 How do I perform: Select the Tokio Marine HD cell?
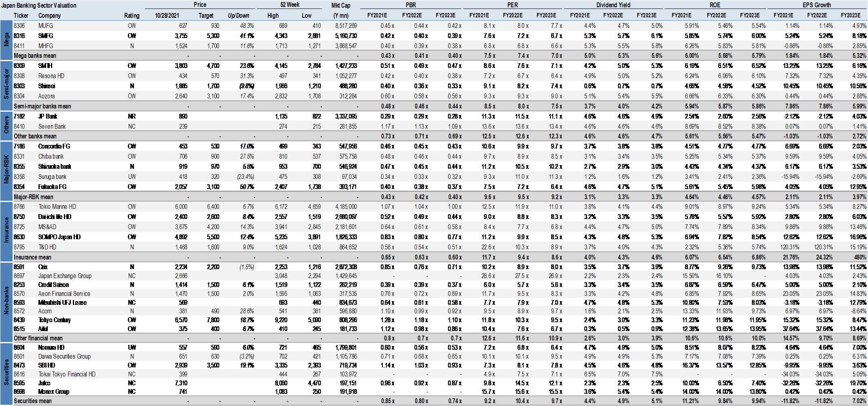click(57, 206)
